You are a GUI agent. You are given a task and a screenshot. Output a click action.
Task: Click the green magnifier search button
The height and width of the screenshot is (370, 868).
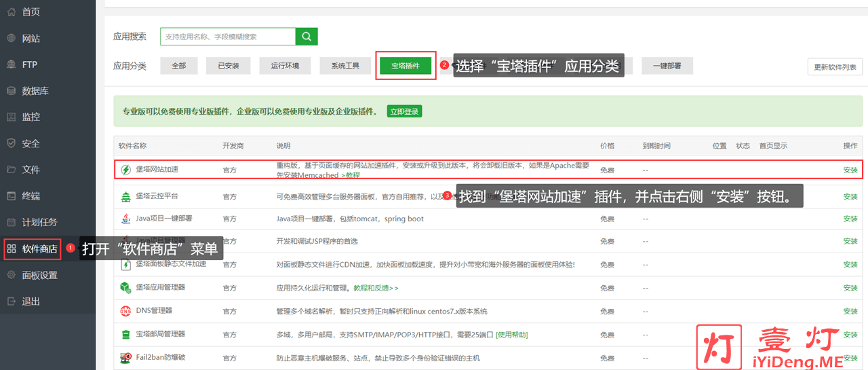[307, 37]
